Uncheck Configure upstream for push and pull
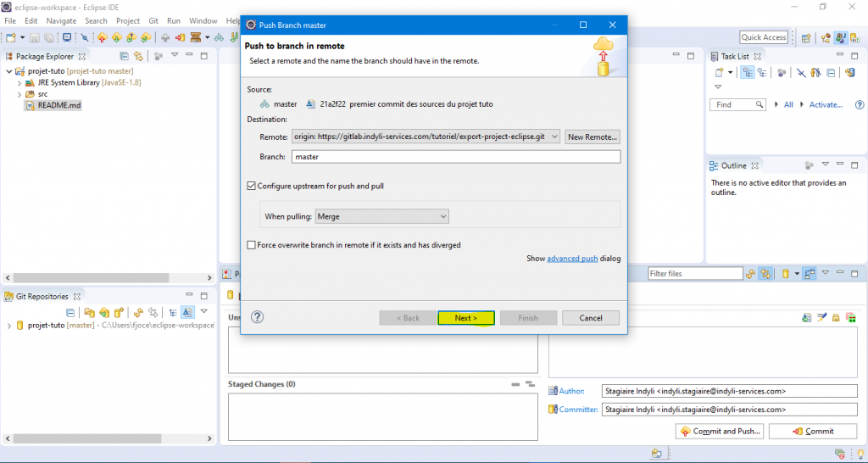Image resolution: width=868 pixels, height=463 pixels. [251, 186]
